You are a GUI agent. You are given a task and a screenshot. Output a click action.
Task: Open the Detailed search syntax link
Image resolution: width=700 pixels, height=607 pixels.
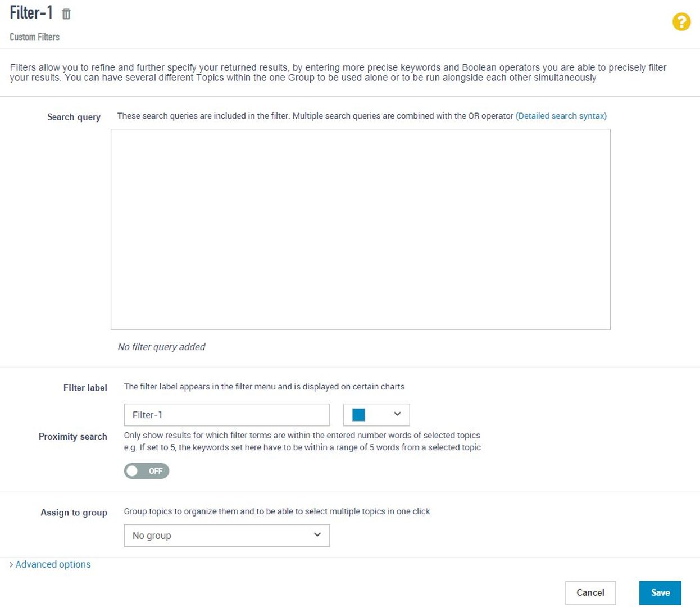click(x=561, y=116)
